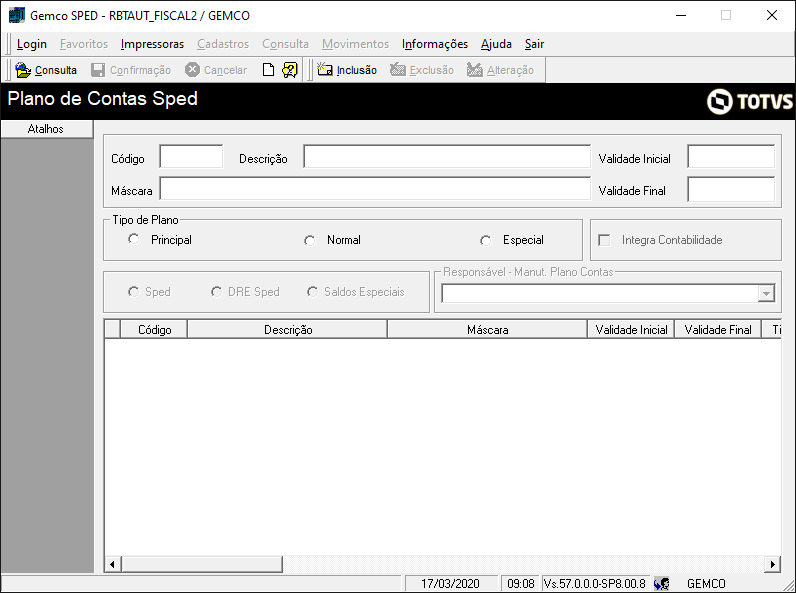The width and height of the screenshot is (796, 593).
Task: Focus the Validade Inicial input field
Action: tap(732, 156)
